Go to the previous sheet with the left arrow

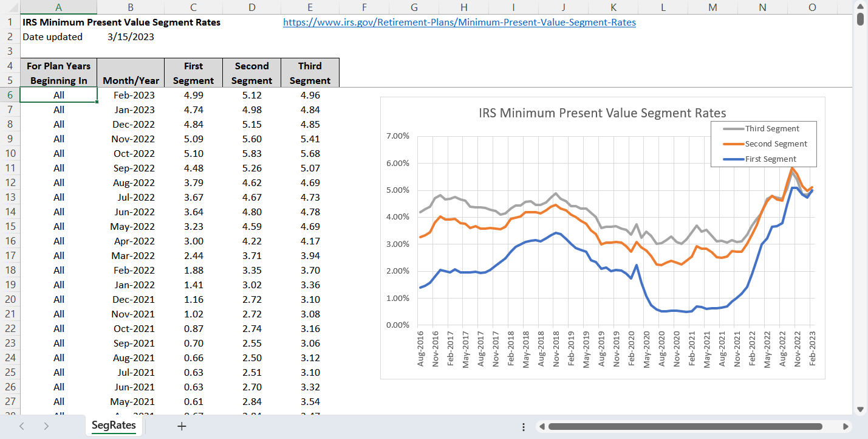pyautogui.click(x=22, y=426)
